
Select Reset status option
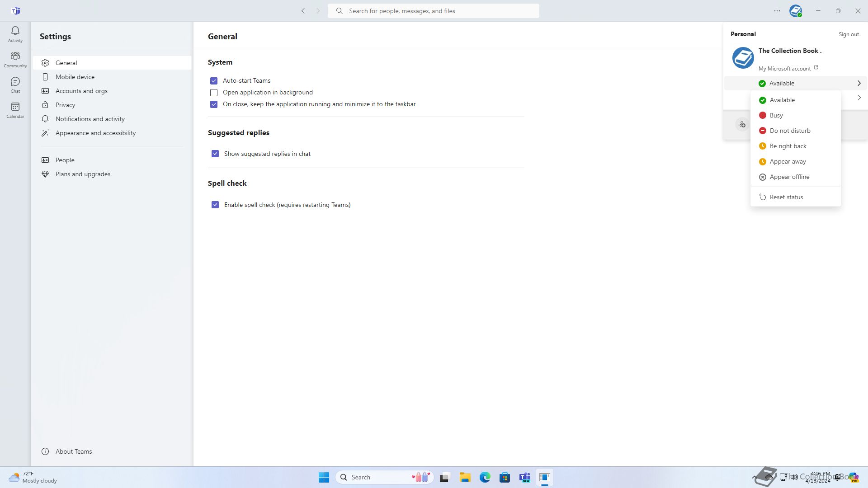786,197
